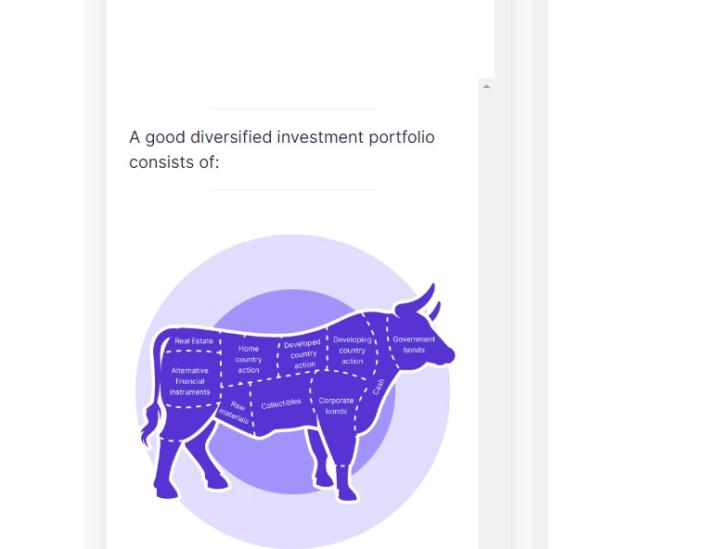Click the "consists of:" text line
Screen dimensions: 720x549
(x=174, y=162)
